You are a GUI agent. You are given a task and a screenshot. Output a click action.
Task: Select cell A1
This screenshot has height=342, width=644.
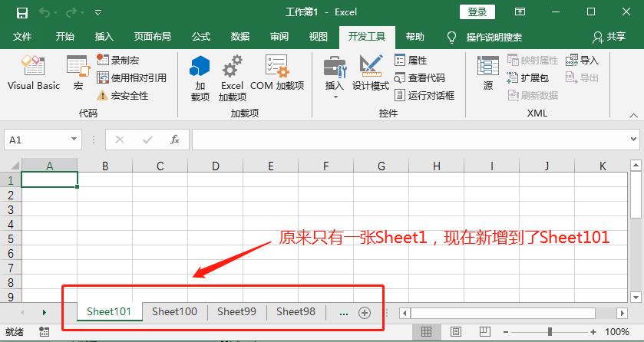pyautogui.click(x=49, y=179)
